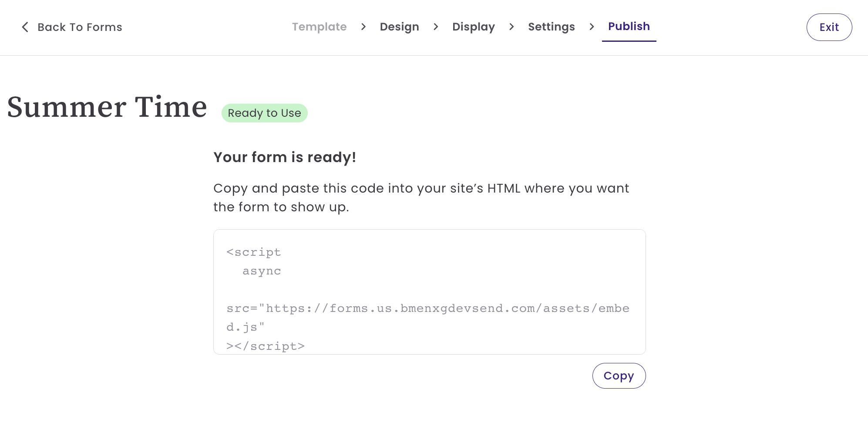Image resolution: width=868 pixels, height=447 pixels.
Task: Copy the embed code with Copy button
Action: (x=619, y=376)
